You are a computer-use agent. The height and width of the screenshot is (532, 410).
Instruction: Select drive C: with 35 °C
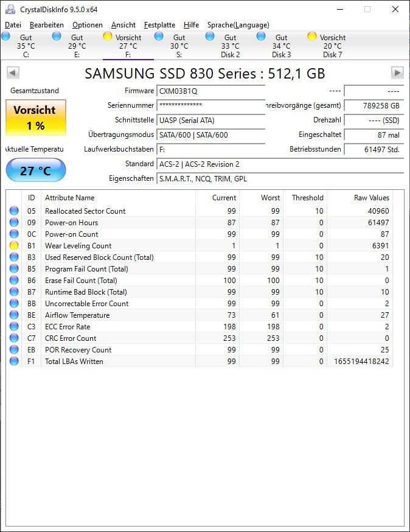26,46
